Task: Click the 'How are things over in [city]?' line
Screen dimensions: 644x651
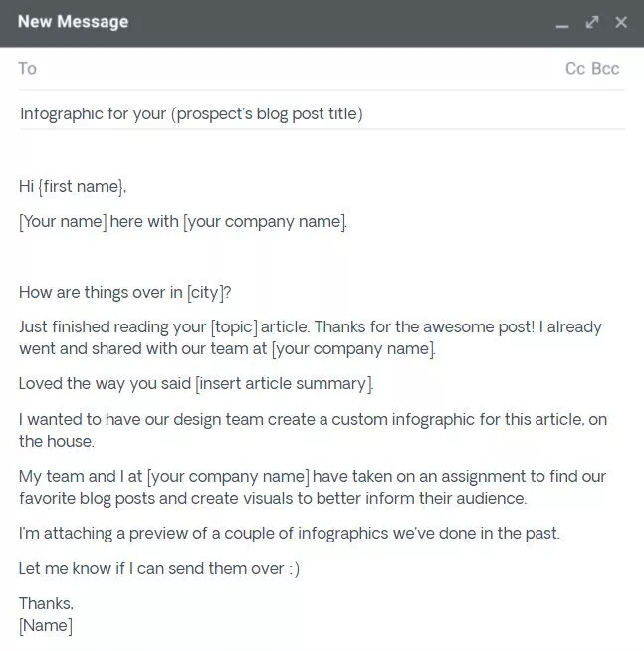Action: tap(125, 293)
